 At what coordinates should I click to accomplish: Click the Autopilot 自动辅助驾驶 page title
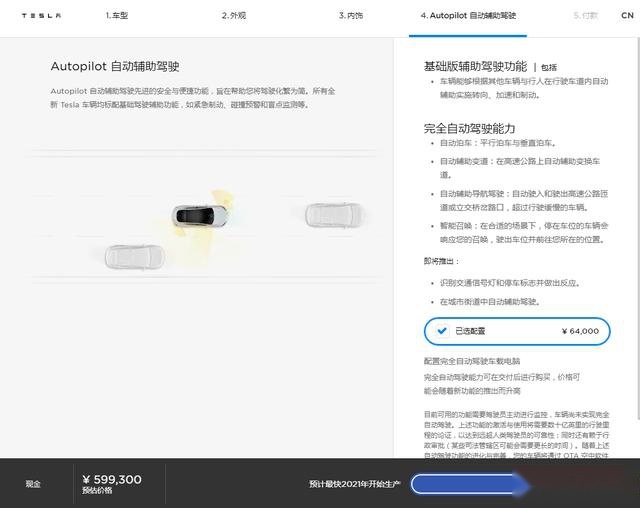115,66
